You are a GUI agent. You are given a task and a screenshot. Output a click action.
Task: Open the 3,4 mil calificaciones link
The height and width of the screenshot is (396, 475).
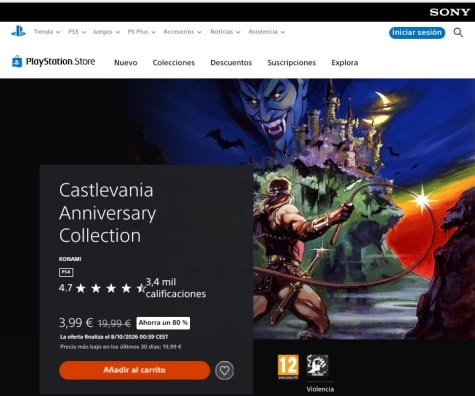(176, 288)
